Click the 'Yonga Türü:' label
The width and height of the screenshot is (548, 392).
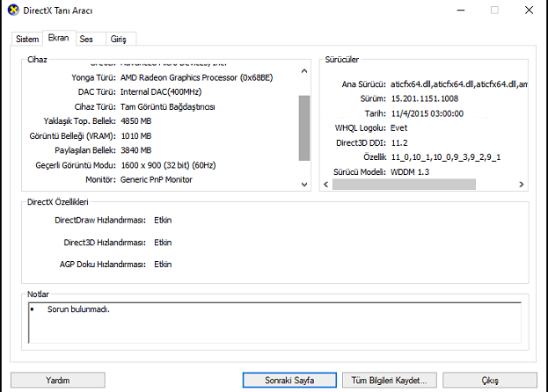93,77
